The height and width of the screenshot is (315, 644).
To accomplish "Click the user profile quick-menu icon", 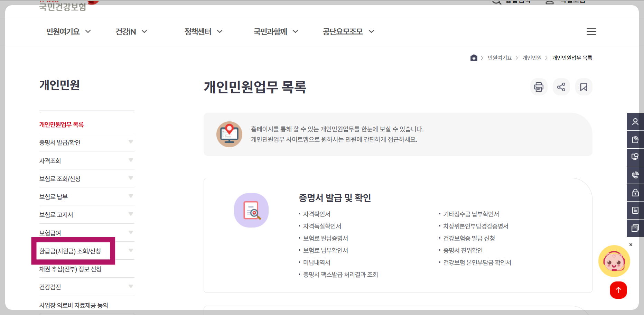I will 635,122.
